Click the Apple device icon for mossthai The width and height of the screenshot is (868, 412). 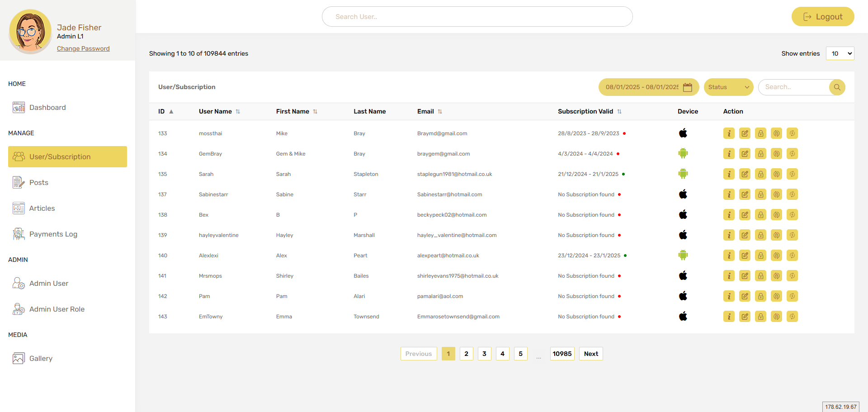(x=683, y=133)
